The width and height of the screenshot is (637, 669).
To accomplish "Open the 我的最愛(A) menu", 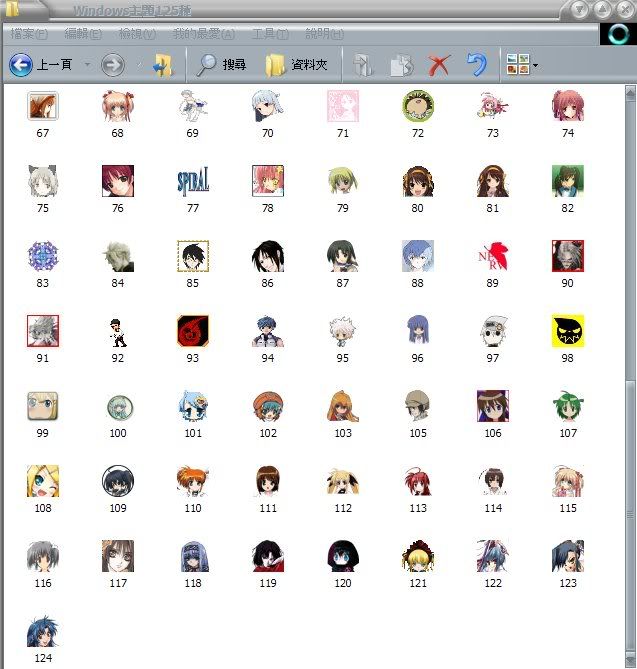I will coord(204,34).
